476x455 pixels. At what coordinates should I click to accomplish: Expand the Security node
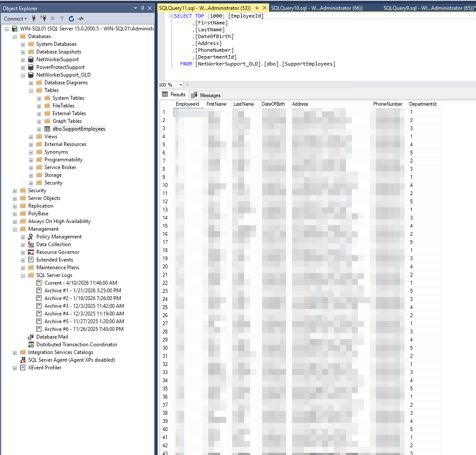(15, 190)
